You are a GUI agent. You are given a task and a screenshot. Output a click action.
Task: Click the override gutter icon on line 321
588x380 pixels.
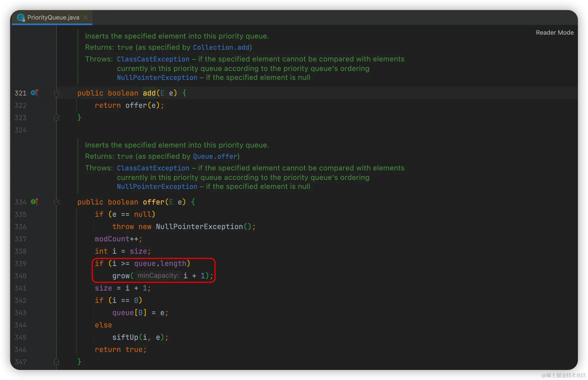[x=34, y=93]
